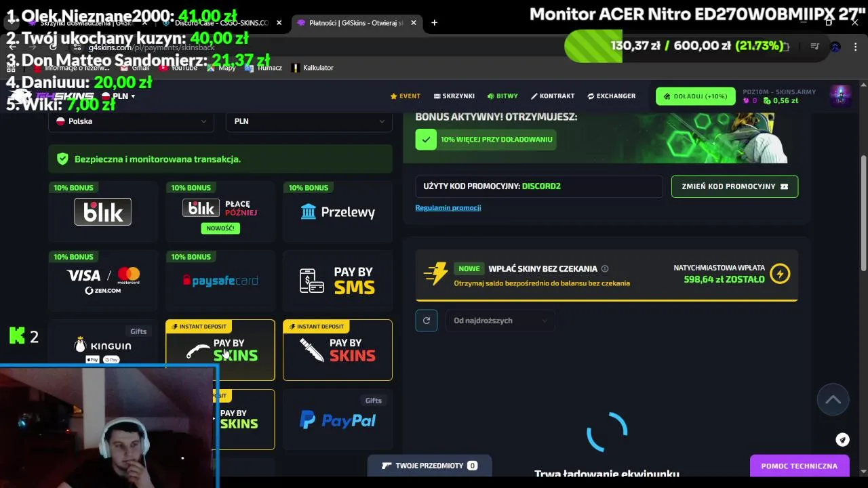Screen dimensions: 868x488
Task: Click the Bezpieczna i monitorowana transakcja notice
Action: pos(220,159)
